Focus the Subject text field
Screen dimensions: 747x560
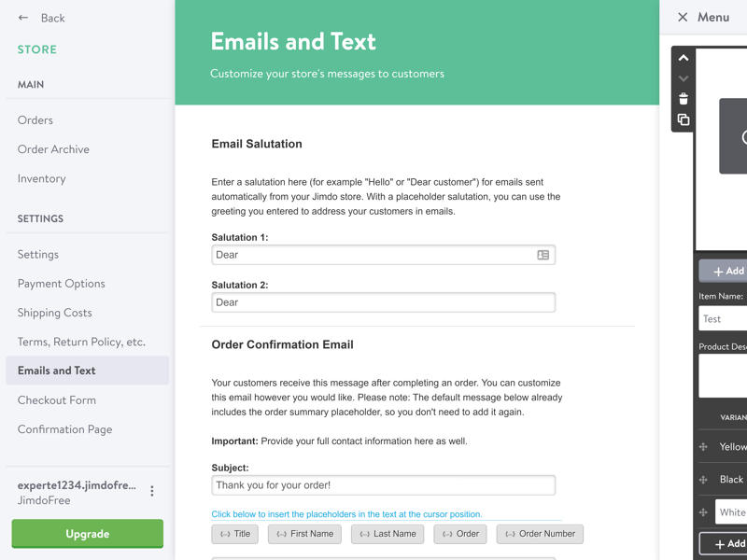pos(384,485)
